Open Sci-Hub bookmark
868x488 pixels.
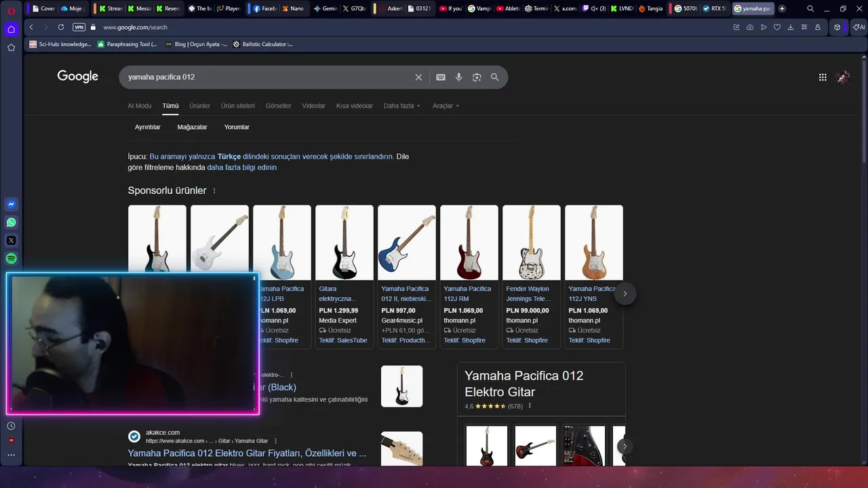coord(60,44)
